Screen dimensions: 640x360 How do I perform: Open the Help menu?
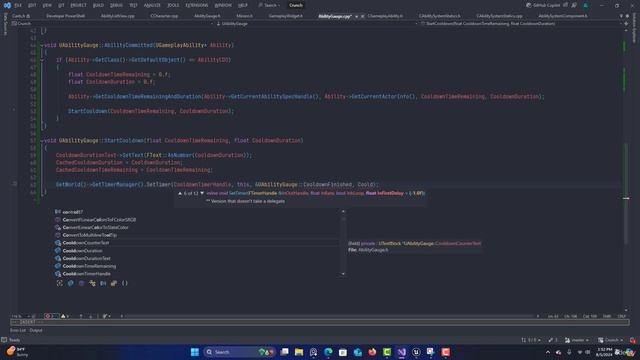pos(243,5)
